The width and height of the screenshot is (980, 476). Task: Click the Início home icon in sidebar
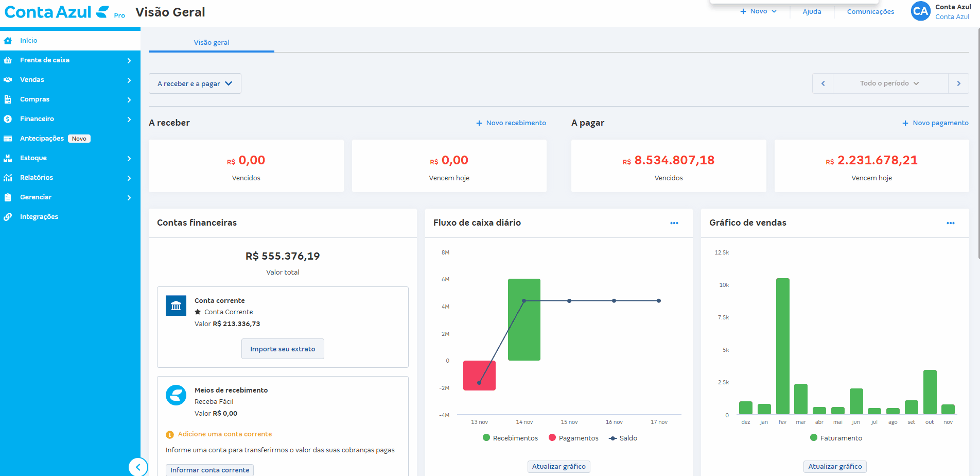coord(8,41)
